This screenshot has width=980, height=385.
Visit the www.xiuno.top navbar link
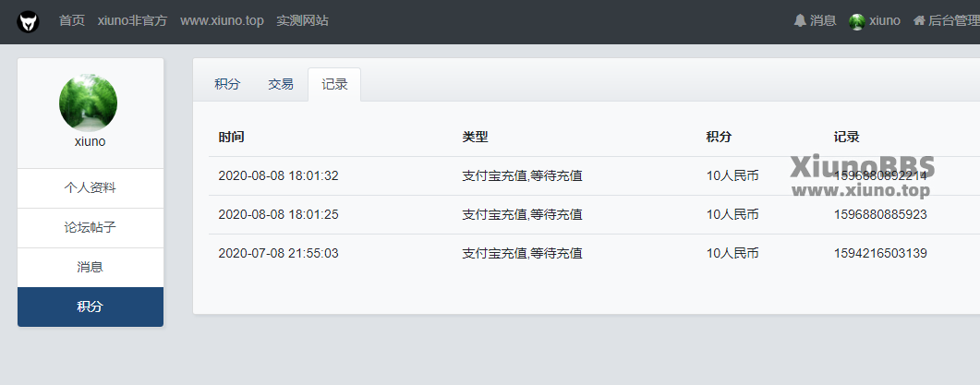[x=222, y=20]
